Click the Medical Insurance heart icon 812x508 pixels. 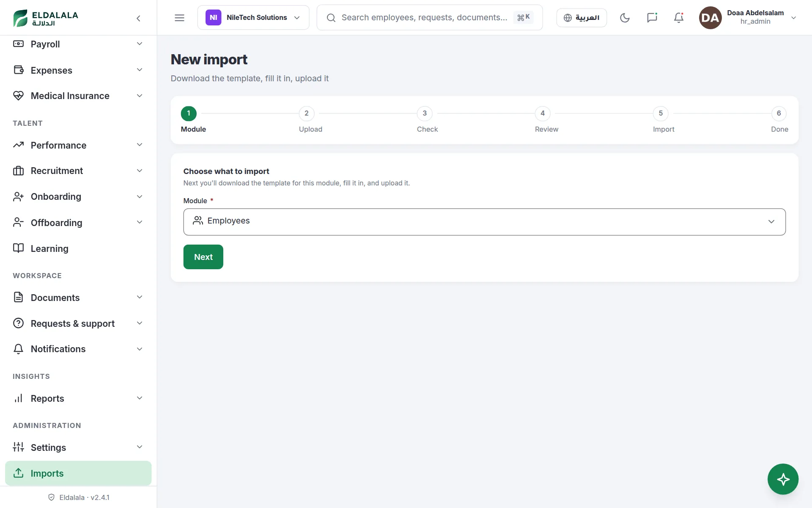[18, 96]
